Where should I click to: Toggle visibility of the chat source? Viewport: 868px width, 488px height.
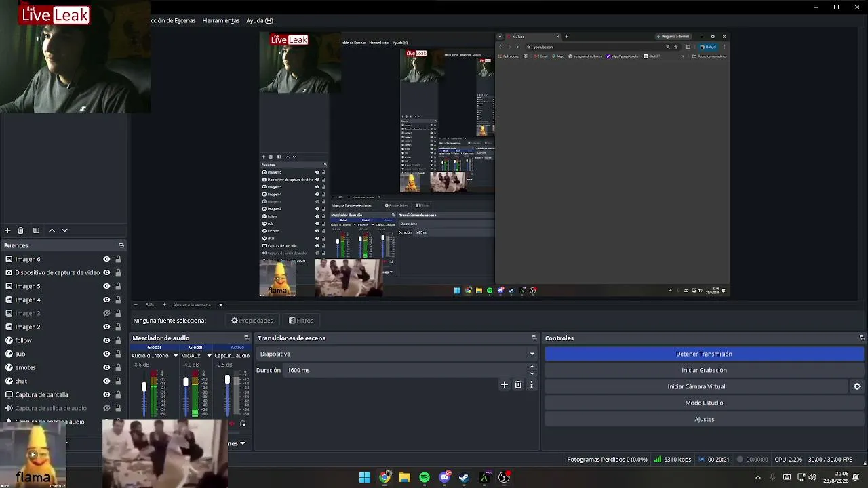(x=106, y=381)
